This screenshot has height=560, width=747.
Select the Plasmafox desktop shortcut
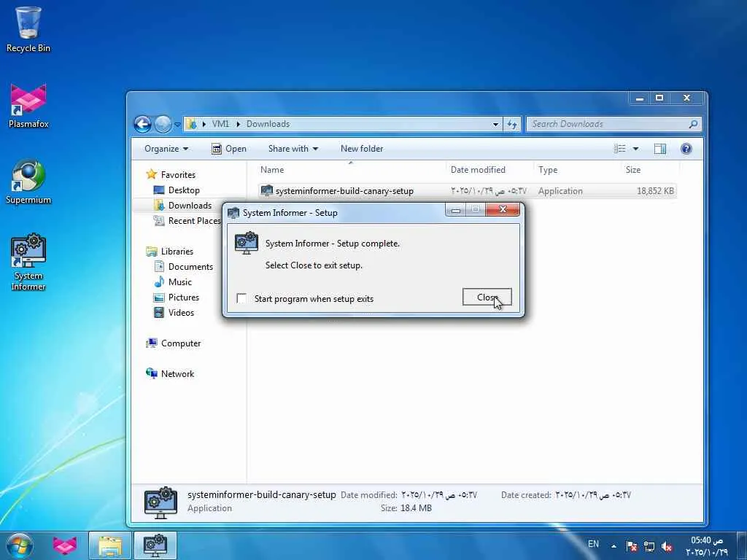pos(28,106)
